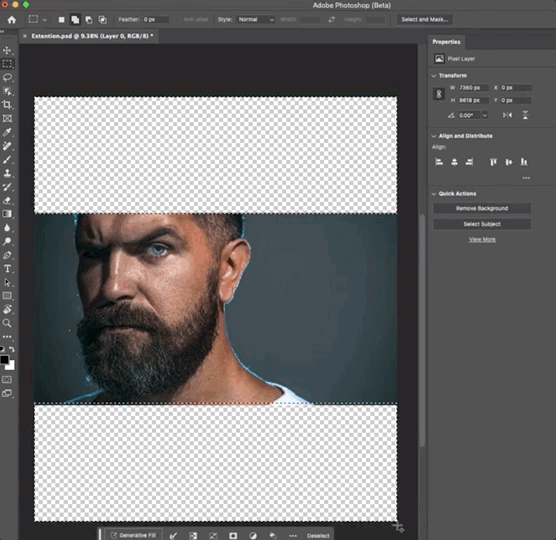
Task: Select the Lasso tool
Action: tap(7, 77)
